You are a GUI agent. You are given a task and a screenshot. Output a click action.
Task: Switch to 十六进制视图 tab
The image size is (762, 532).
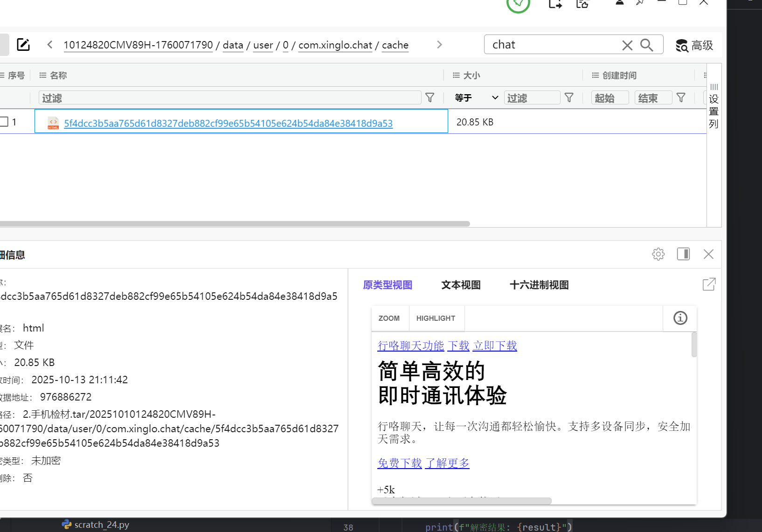539,285
